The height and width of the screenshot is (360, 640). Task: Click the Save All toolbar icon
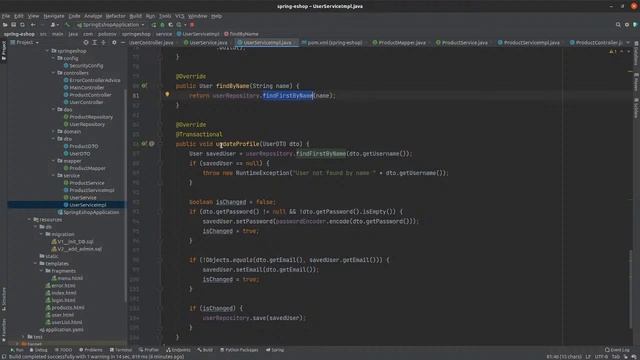tap(13, 25)
